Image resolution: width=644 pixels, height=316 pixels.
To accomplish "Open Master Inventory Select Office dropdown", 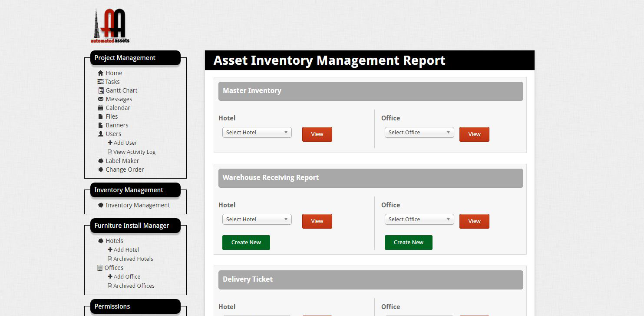I will coord(419,133).
